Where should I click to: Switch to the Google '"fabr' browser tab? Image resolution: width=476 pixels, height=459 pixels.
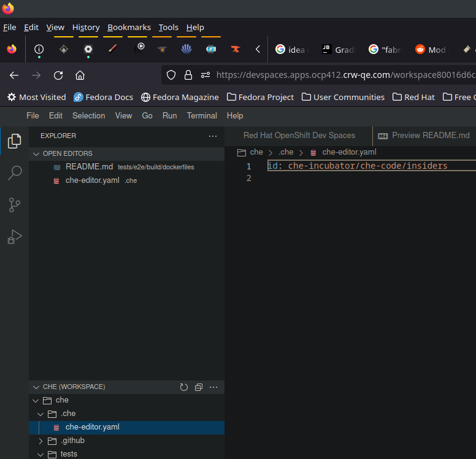point(386,50)
